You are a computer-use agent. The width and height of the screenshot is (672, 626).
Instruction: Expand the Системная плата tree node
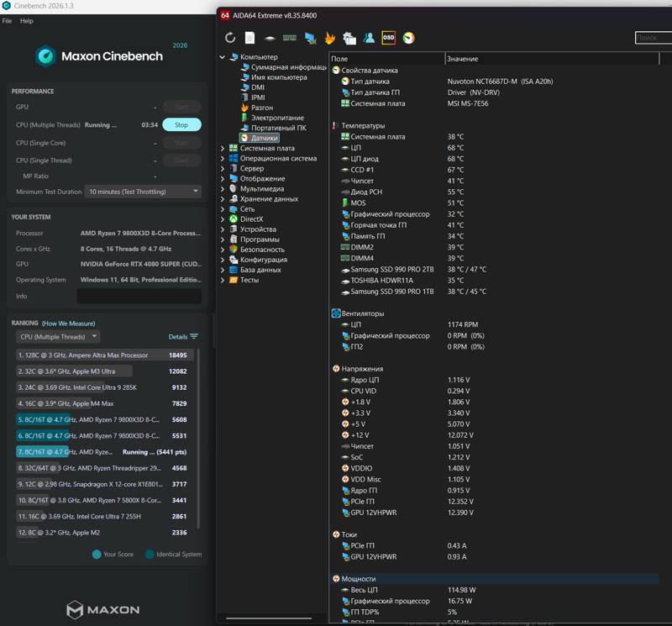click(223, 149)
